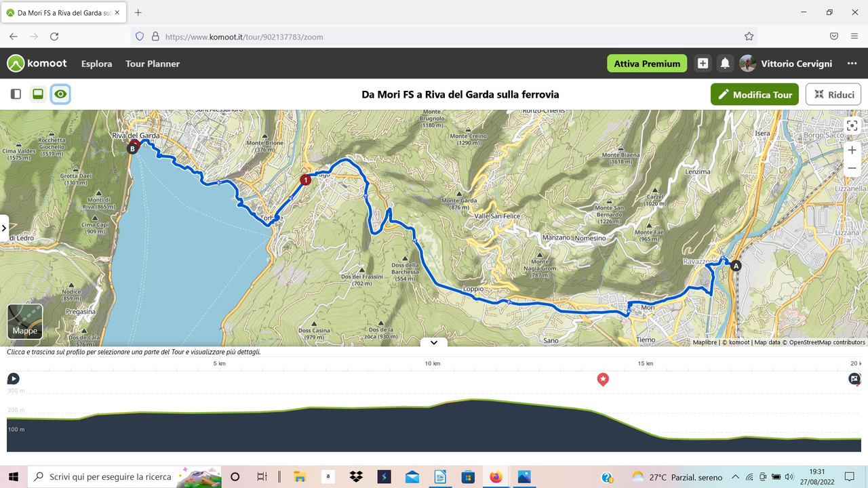The height and width of the screenshot is (488, 868).
Task: Zoom in on the map
Action: pyautogui.click(x=852, y=150)
